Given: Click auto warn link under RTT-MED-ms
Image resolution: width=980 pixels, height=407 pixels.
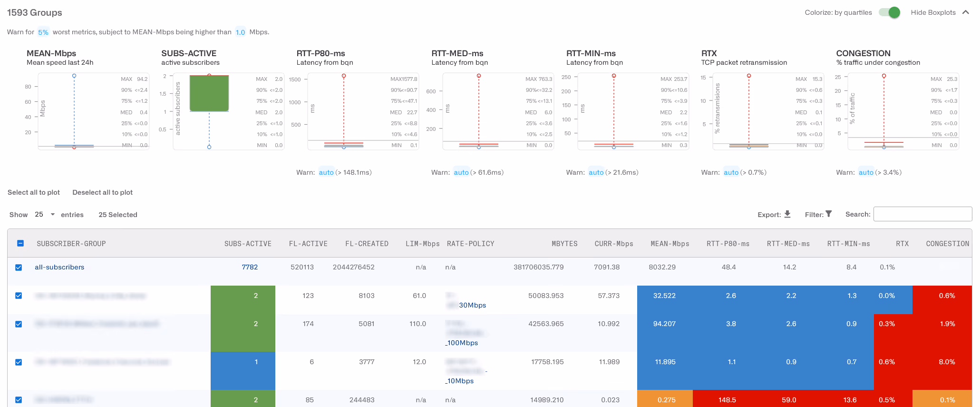Looking at the screenshot, I should pos(461,172).
